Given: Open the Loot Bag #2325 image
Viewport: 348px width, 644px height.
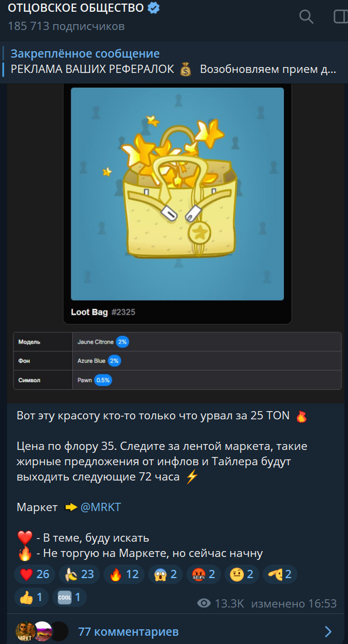Looking at the screenshot, I should [x=178, y=194].
